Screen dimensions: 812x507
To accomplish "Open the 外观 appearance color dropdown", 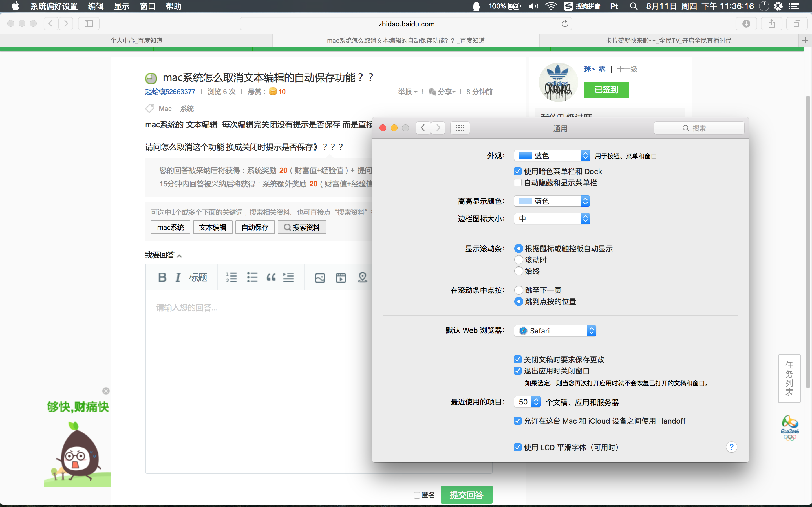I will tap(552, 155).
